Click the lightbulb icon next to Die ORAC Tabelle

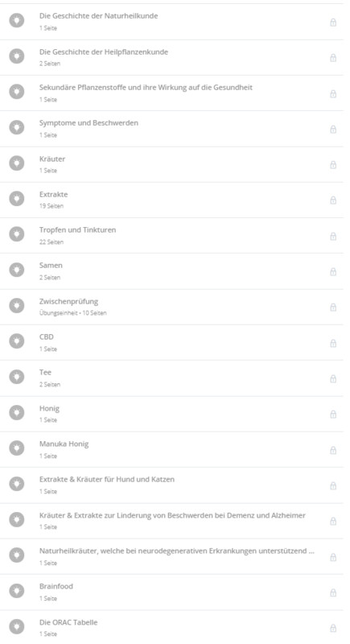coord(17,626)
